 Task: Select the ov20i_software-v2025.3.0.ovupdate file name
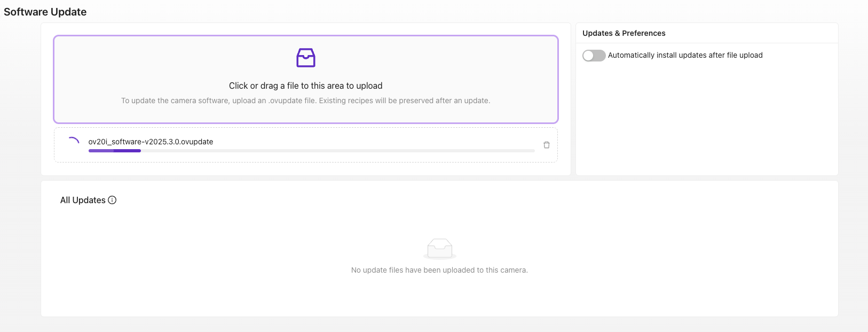point(151,142)
